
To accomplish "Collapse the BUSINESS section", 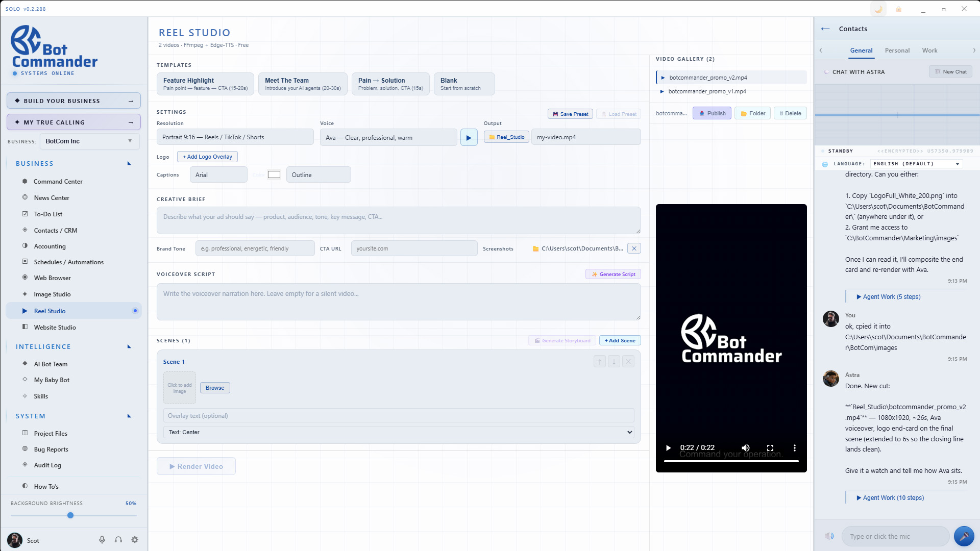I will (x=129, y=164).
